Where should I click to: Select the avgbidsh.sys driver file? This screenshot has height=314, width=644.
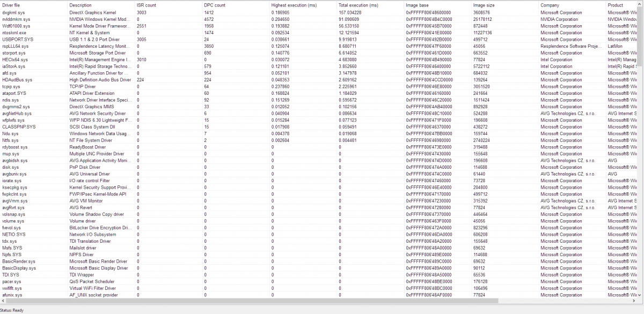tap(16, 160)
